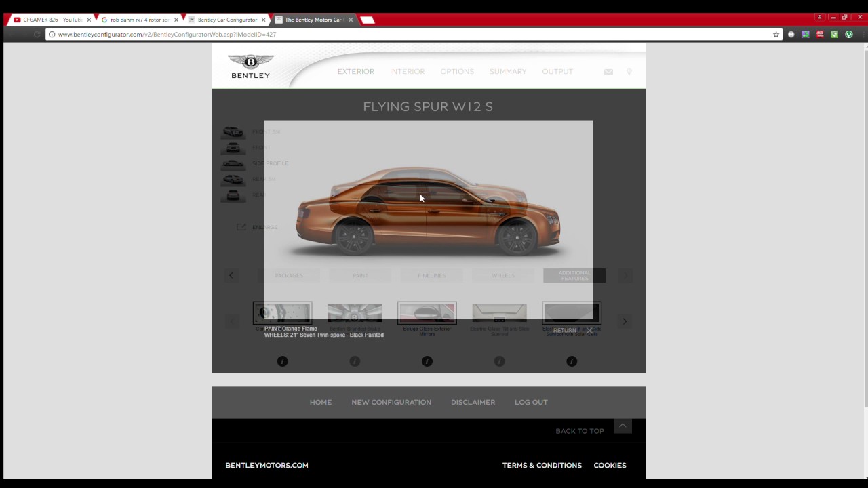Show previous features with left chevron
868x488 pixels.
(231, 321)
